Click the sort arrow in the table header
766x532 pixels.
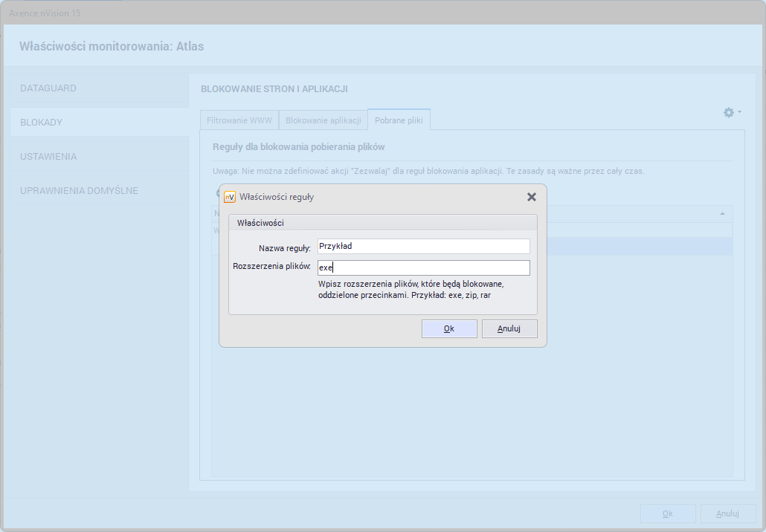point(722,214)
